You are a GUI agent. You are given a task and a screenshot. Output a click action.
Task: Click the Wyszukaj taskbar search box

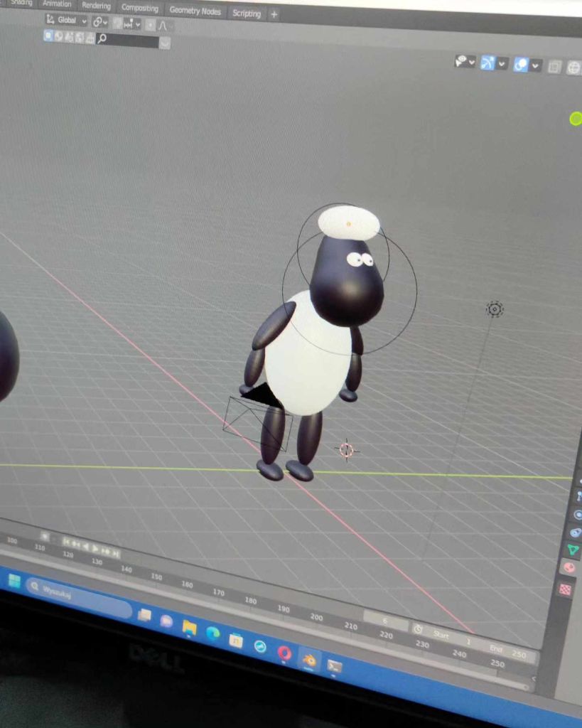(x=79, y=596)
